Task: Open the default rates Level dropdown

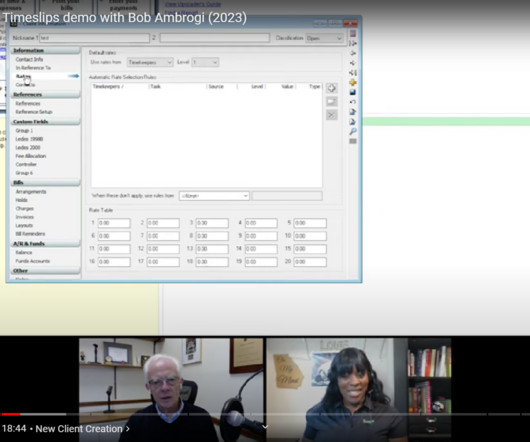Action: (x=205, y=62)
